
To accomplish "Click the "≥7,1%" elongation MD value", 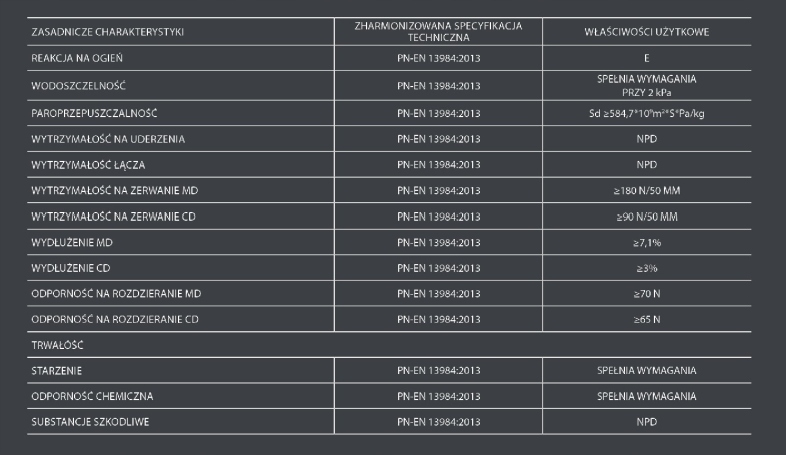I will (x=647, y=243).
